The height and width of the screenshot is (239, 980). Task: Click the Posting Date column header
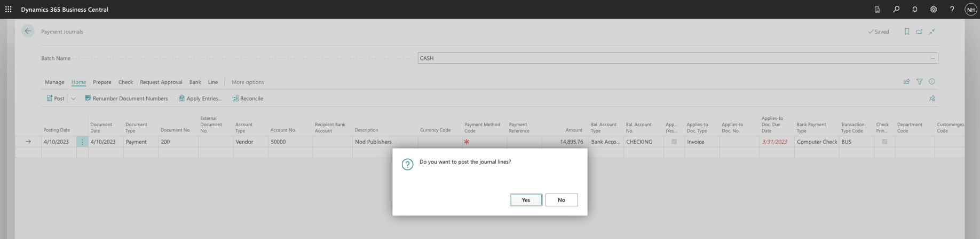click(57, 130)
